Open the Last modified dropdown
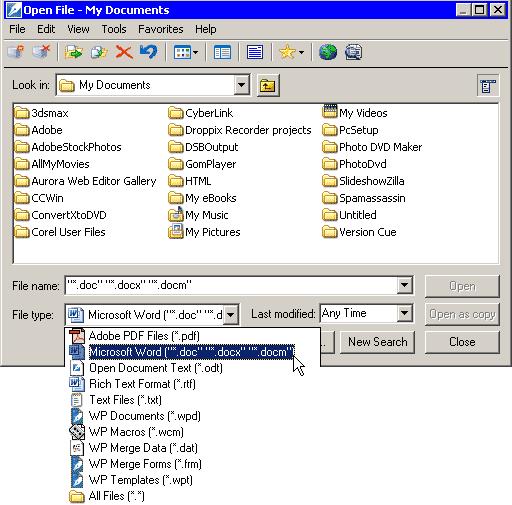The width and height of the screenshot is (512, 505). click(x=404, y=313)
